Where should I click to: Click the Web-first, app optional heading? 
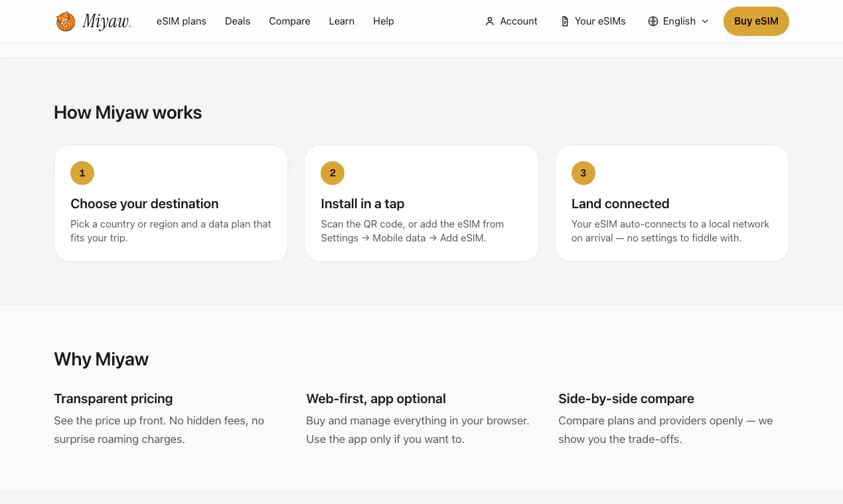[x=376, y=399]
